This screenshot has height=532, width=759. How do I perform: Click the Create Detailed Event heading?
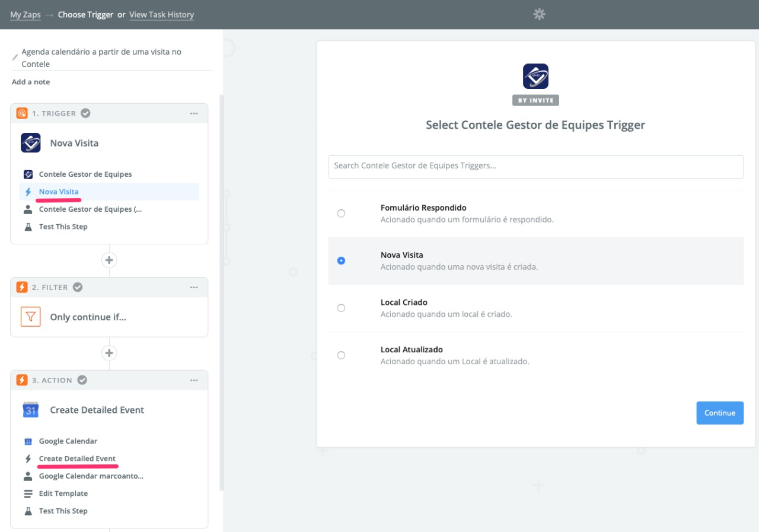97,410
